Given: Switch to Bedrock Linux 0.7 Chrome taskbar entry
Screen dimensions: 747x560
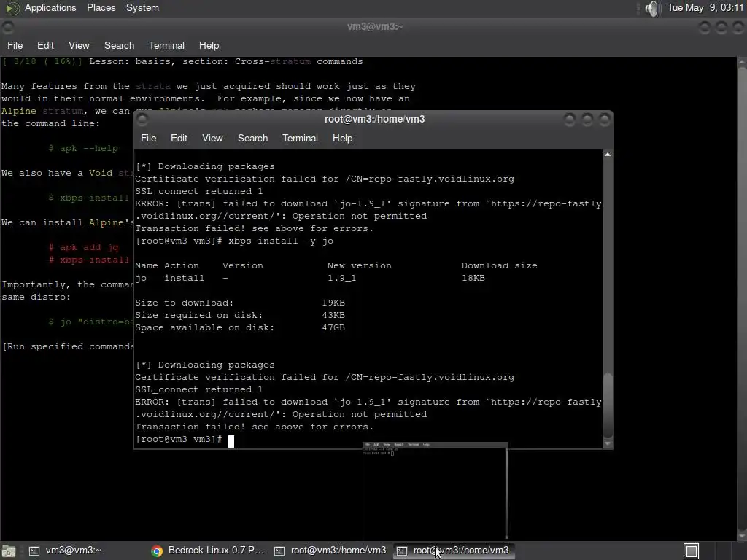Looking at the screenshot, I should (208, 551).
